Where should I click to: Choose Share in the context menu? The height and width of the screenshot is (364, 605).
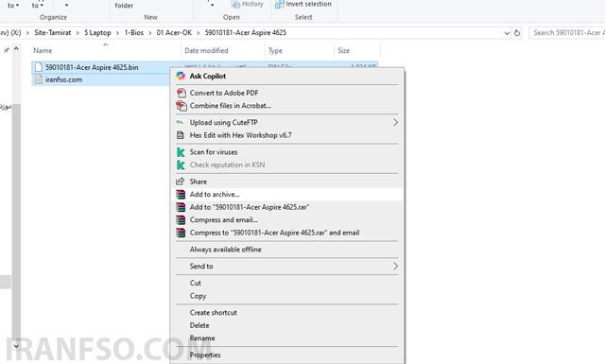pyautogui.click(x=287, y=182)
